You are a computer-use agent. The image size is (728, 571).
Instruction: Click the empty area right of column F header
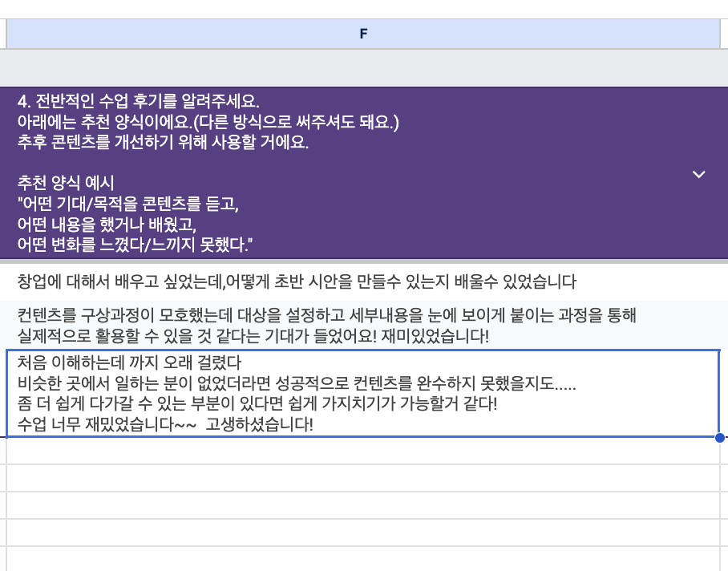724,34
